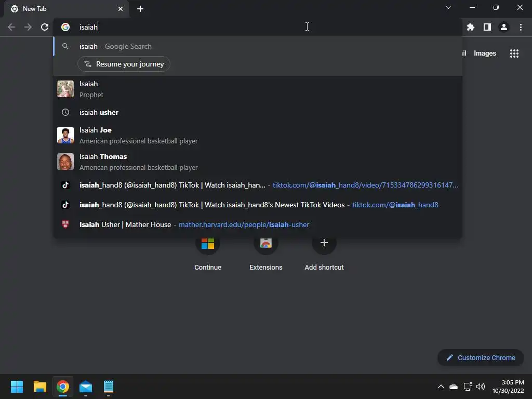Select the isaiah usher history suggestion
Viewport: 532px width, 399px height.
[258, 112]
